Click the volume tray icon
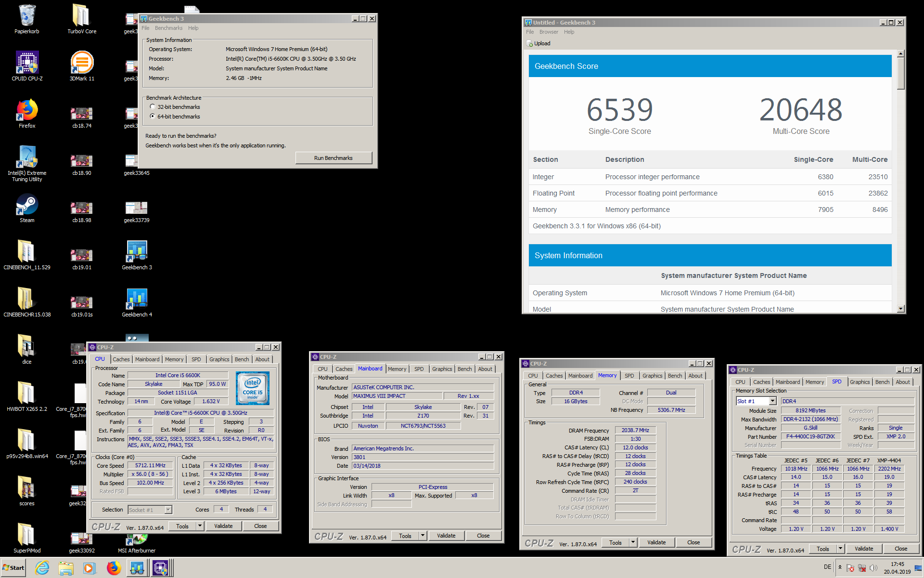This screenshot has height=578, width=924. (873, 568)
